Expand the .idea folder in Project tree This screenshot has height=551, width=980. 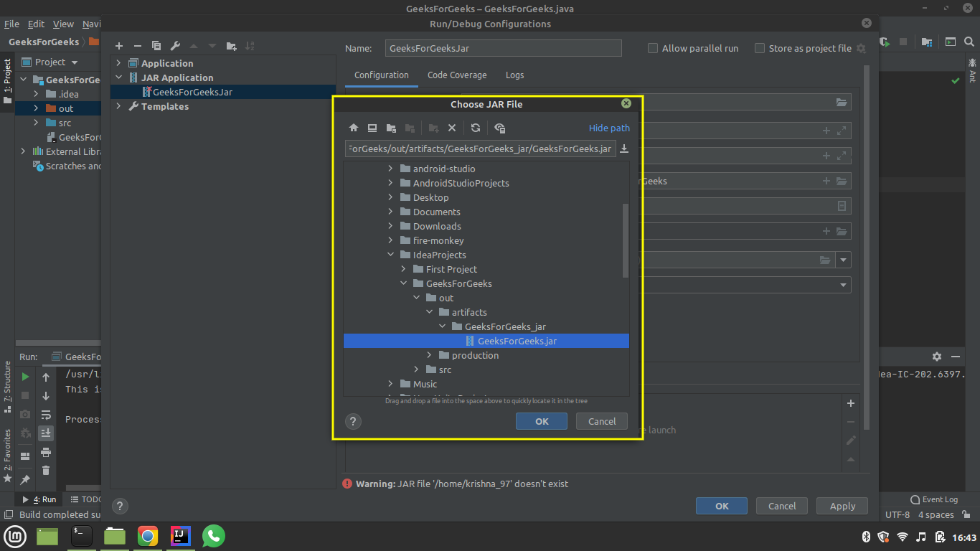36,94
